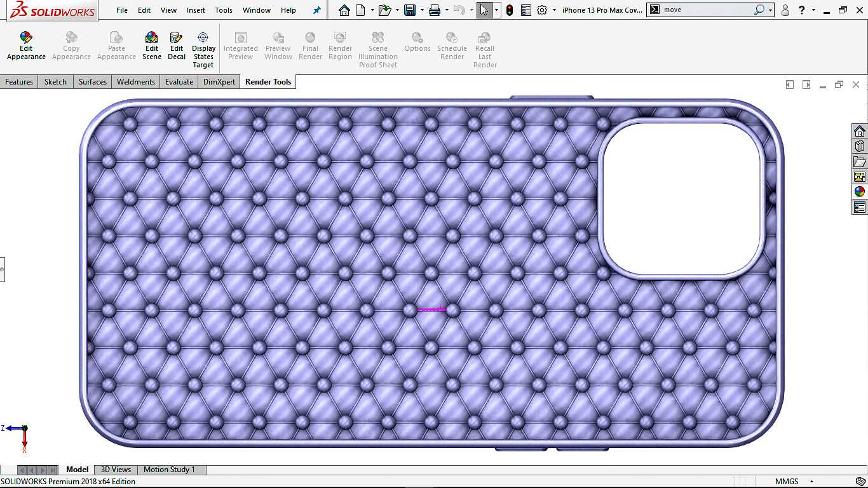Select Display States Target
Screen dimensions: 868x488
pos(203,50)
